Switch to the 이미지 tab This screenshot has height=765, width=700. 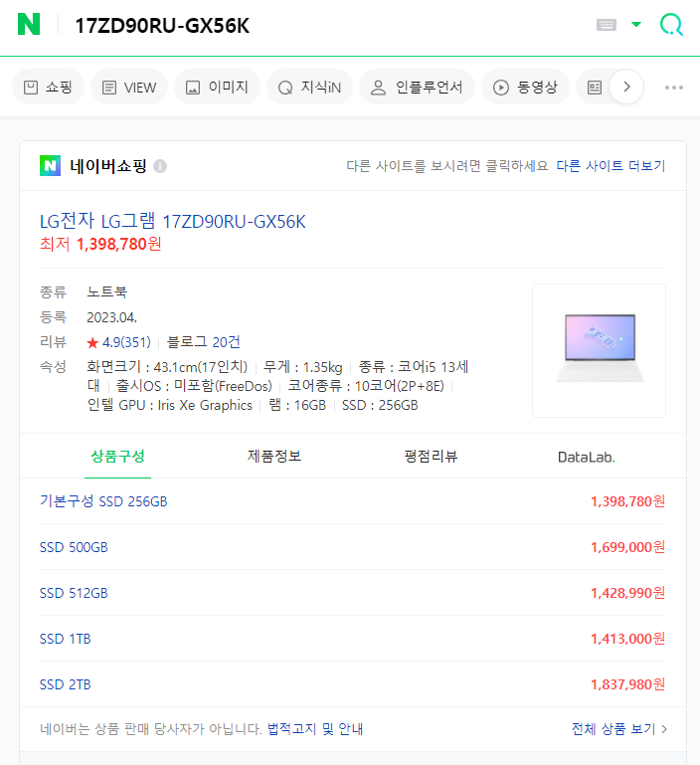217,88
